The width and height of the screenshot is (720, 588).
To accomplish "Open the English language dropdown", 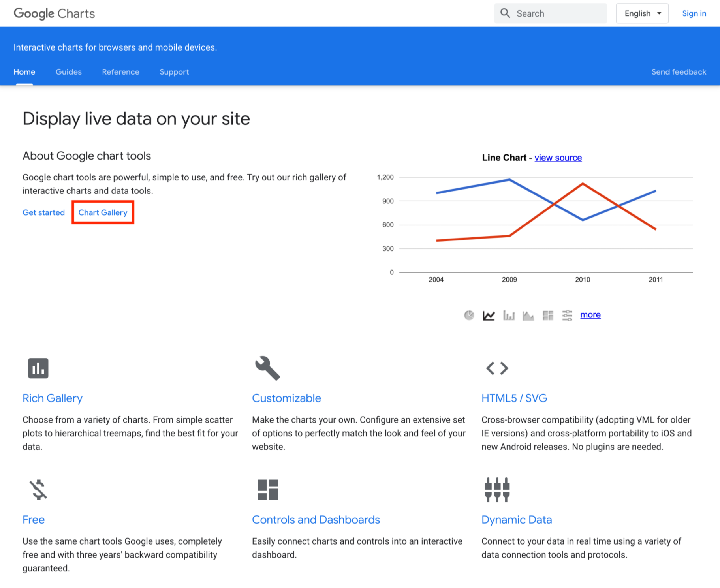I will (x=642, y=13).
